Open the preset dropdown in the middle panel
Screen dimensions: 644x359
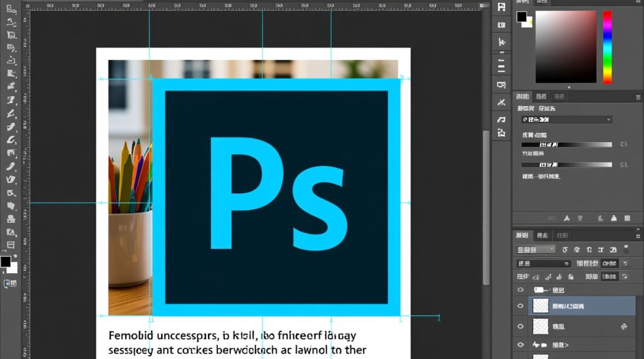coord(567,119)
